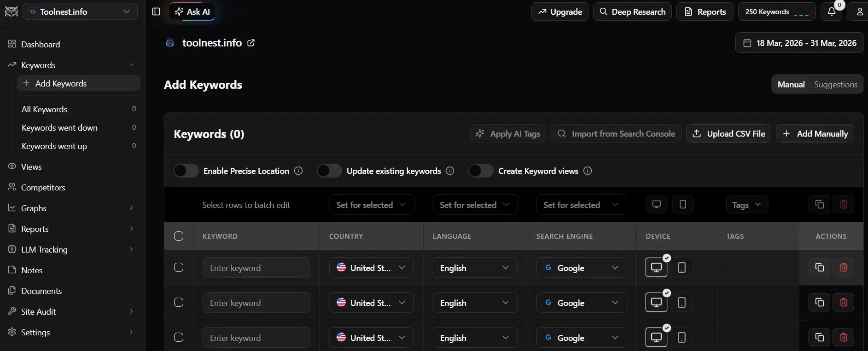Click info icon beside Enable Precise Location
The image size is (868, 351).
pyautogui.click(x=298, y=171)
